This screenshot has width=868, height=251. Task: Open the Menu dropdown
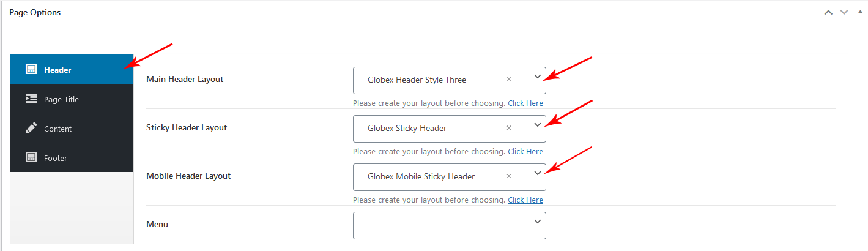tap(449, 225)
